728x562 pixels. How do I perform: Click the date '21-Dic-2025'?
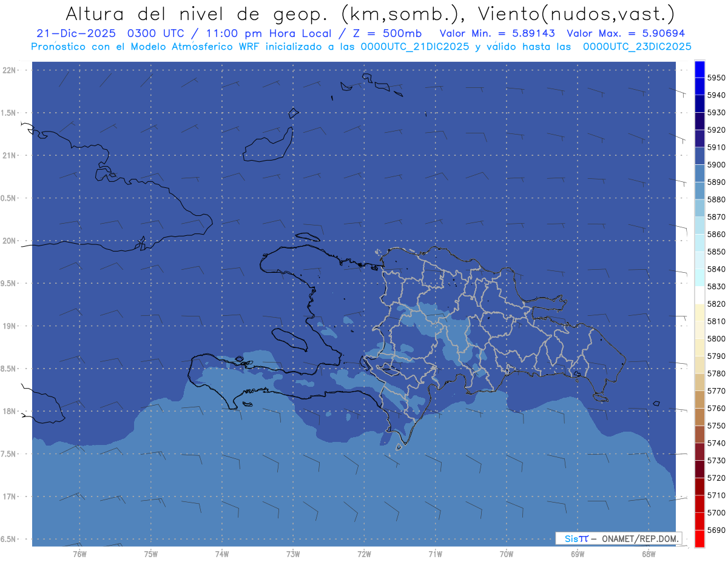(x=76, y=33)
